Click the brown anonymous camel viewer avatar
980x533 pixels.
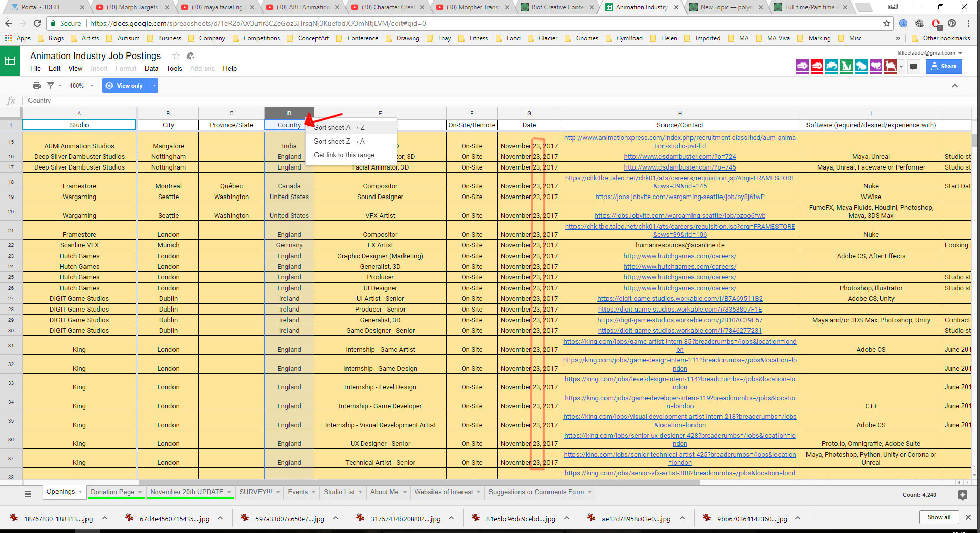[890, 66]
